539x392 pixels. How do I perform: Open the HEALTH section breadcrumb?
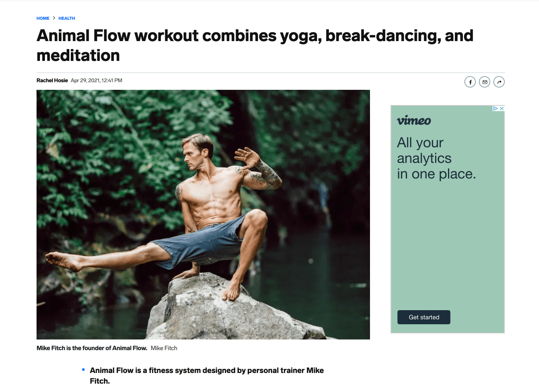click(x=67, y=18)
